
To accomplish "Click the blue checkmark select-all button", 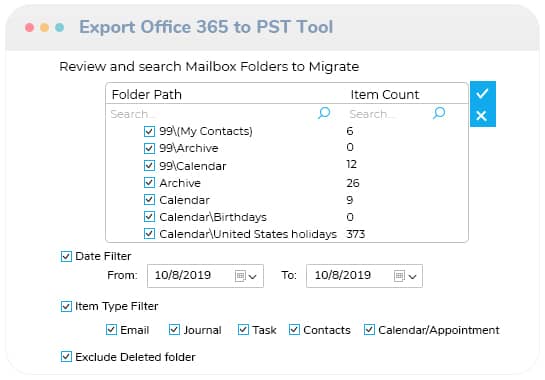I will 482,93.
